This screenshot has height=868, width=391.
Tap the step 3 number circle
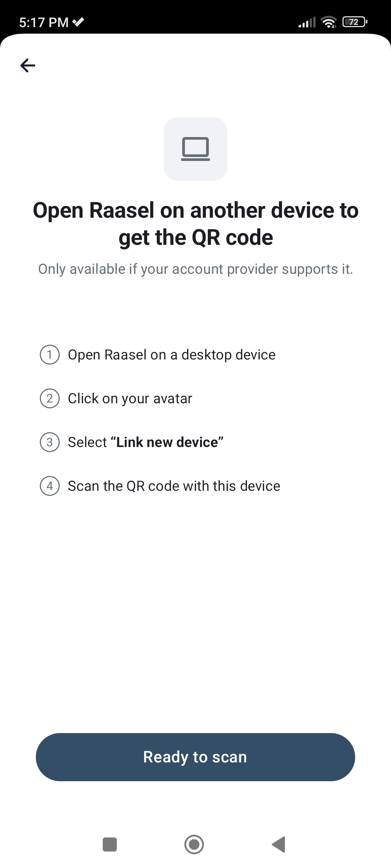pyautogui.click(x=50, y=442)
